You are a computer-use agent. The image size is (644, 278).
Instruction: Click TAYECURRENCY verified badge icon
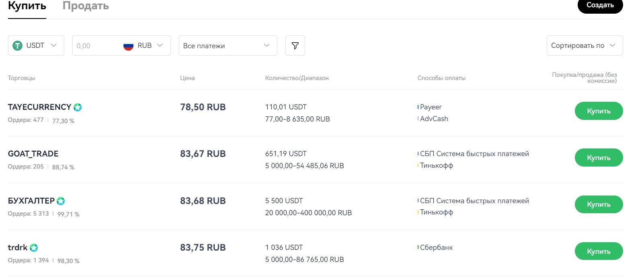[x=78, y=107]
